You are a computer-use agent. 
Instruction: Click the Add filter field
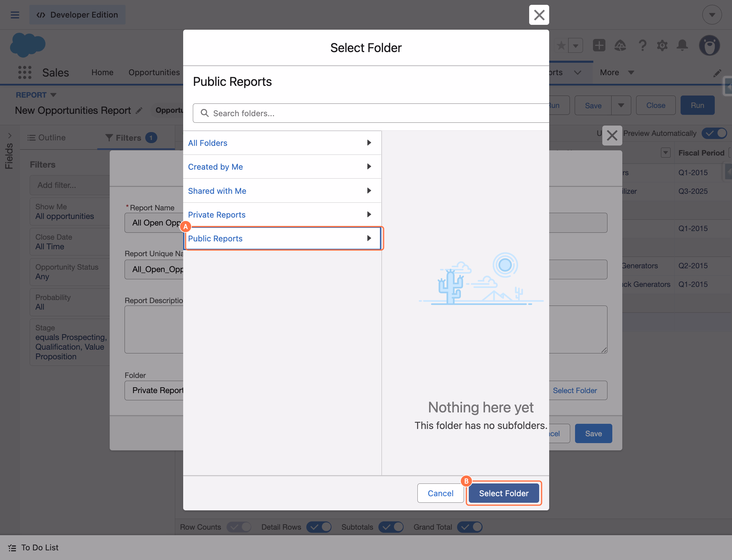70,185
